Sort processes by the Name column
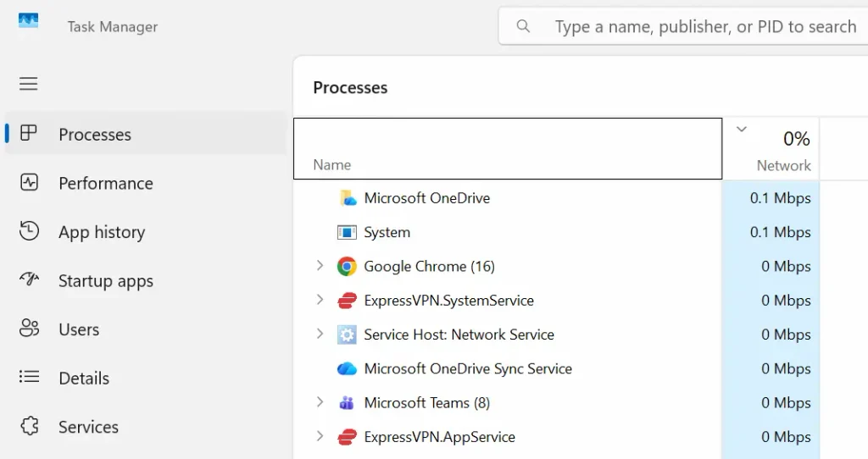 pos(508,149)
